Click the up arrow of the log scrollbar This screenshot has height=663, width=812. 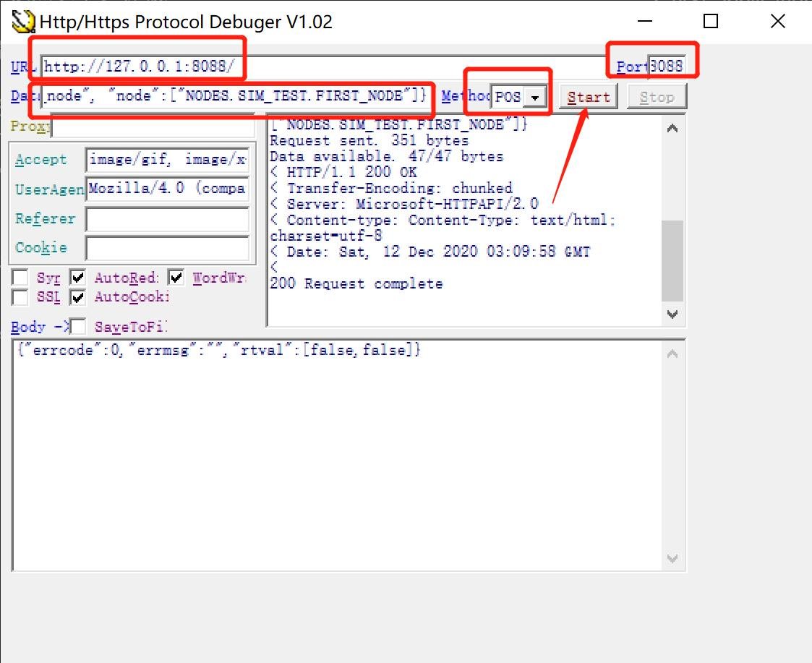pyautogui.click(x=672, y=128)
